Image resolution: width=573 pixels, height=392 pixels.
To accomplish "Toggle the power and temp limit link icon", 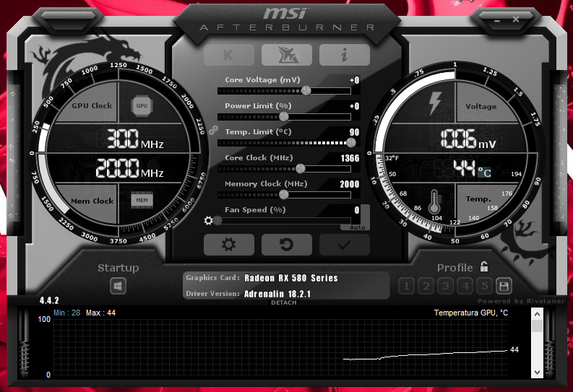I will (x=213, y=130).
